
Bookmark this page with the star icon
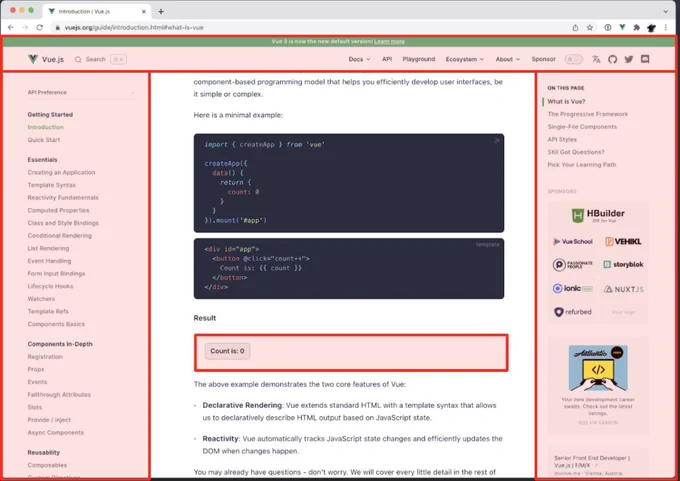590,27
